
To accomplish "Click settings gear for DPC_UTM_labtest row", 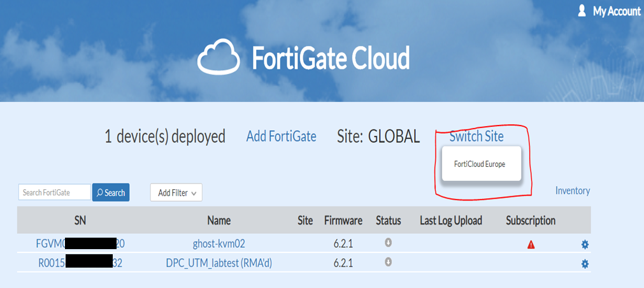I will pyautogui.click(x=585, y=264).
